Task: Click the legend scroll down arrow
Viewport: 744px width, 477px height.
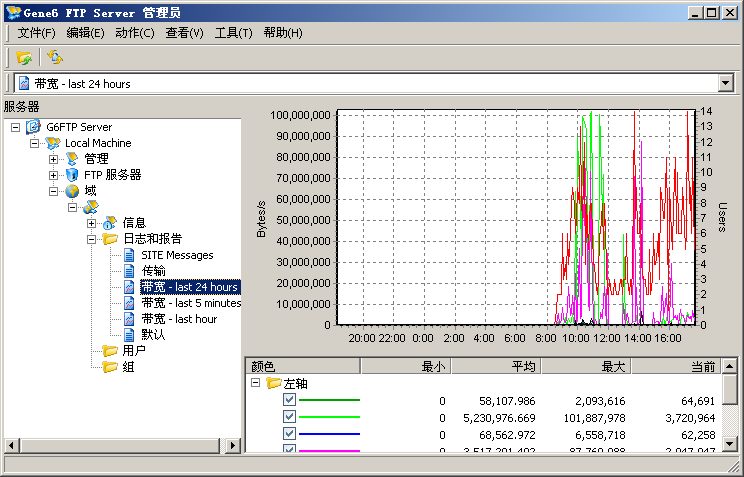Action: click(730, 444)
